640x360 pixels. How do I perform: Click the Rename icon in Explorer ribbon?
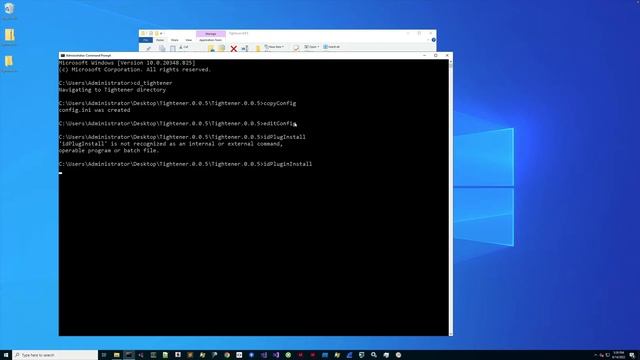tap(244, 49)
